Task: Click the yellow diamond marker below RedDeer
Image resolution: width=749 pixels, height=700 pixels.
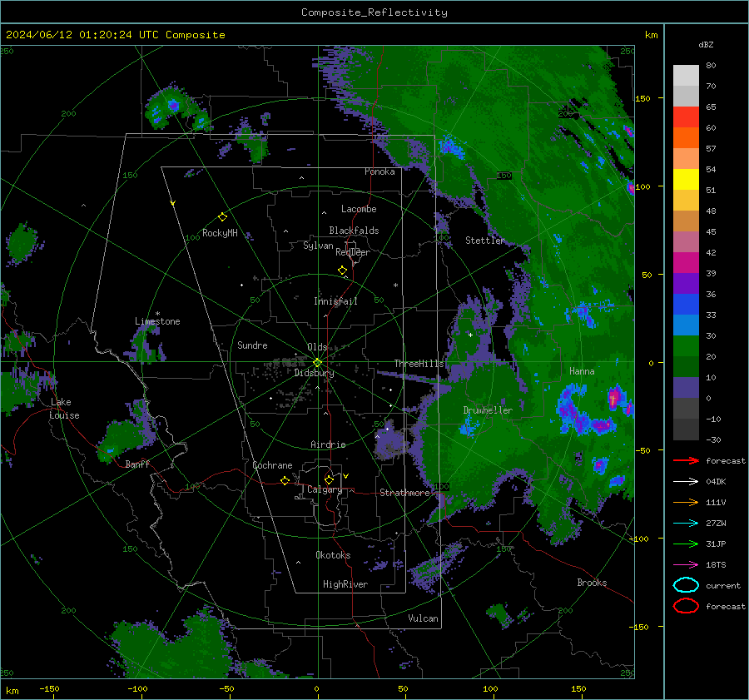Action: tap(343, 271)
